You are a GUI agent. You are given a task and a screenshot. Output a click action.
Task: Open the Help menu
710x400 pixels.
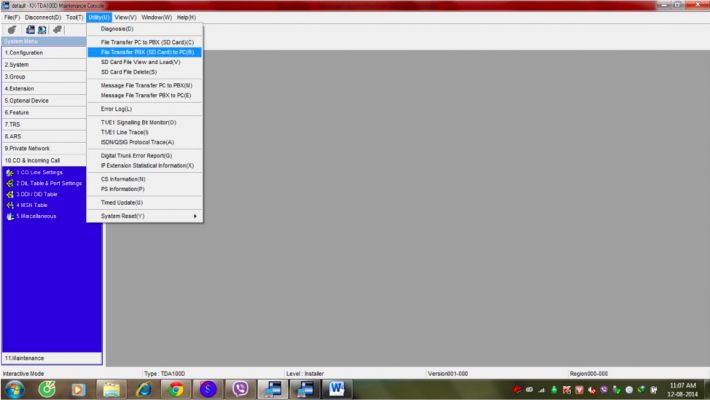point(186,17)
